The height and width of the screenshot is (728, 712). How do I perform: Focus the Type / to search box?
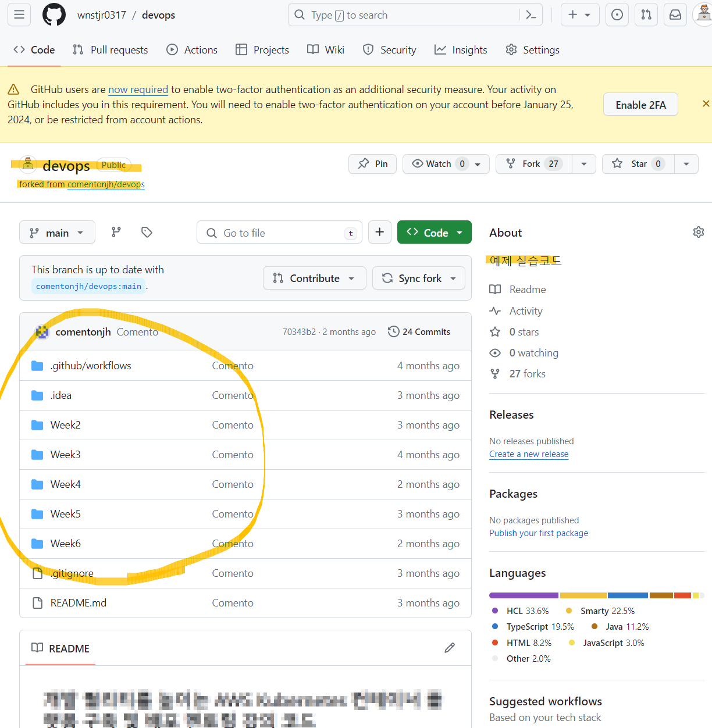tap(415, 15)
